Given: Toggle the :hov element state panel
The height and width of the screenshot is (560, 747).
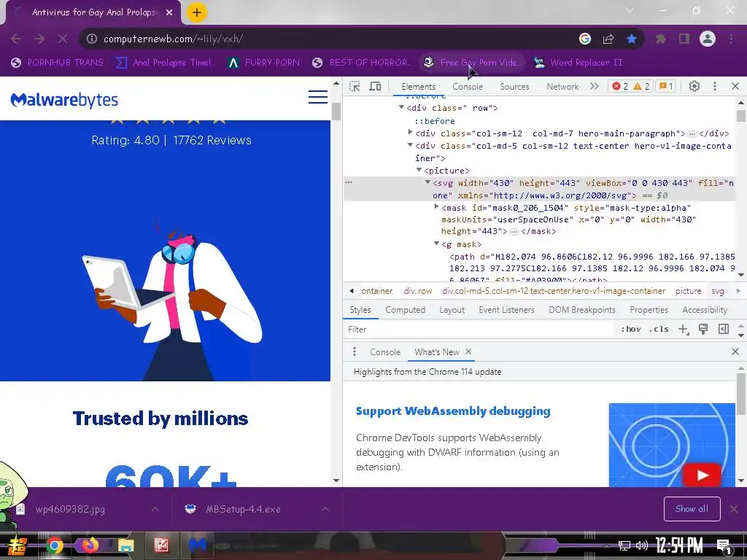Looking at the screenshot, I should [631, 329].
